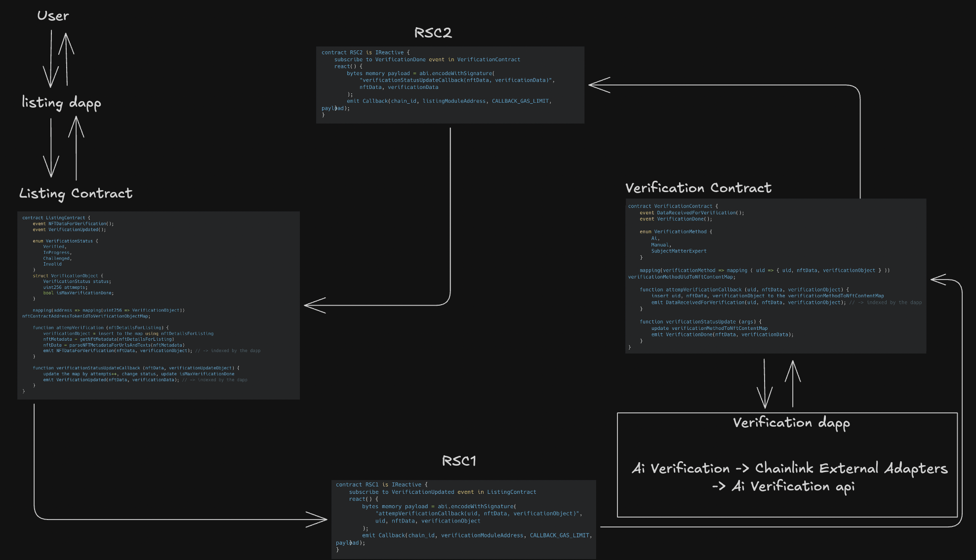The image size is (976, 560).
Task: Select the "User" label
Action: (53, 16)
